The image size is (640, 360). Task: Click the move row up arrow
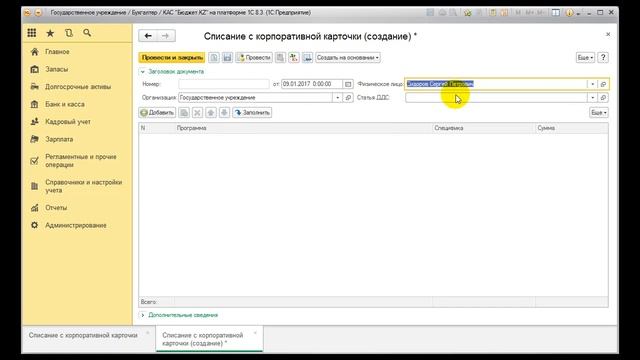click(211, 112)
